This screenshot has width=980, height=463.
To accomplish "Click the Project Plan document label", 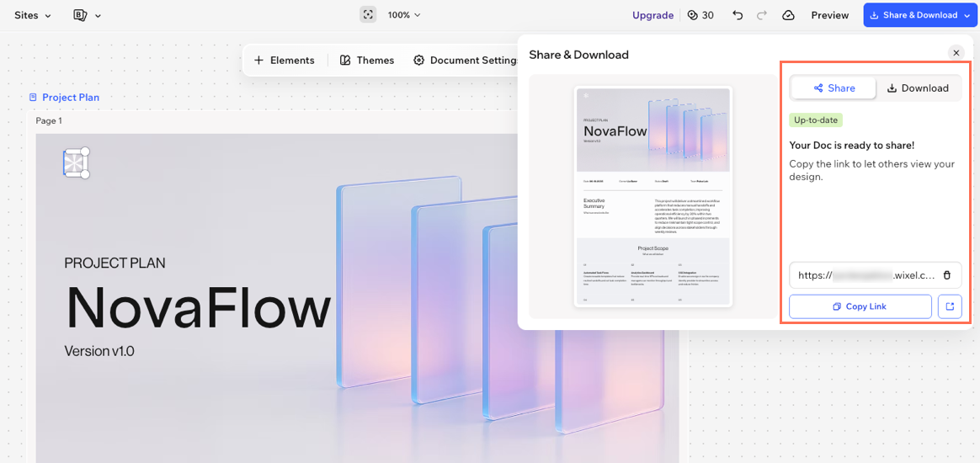I will point(64,97).
